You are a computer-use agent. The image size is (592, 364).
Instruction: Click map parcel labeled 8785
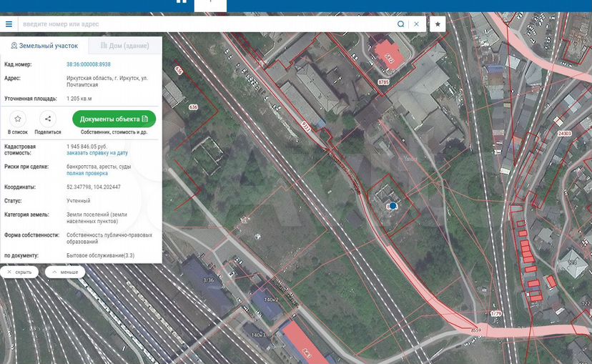383,83
